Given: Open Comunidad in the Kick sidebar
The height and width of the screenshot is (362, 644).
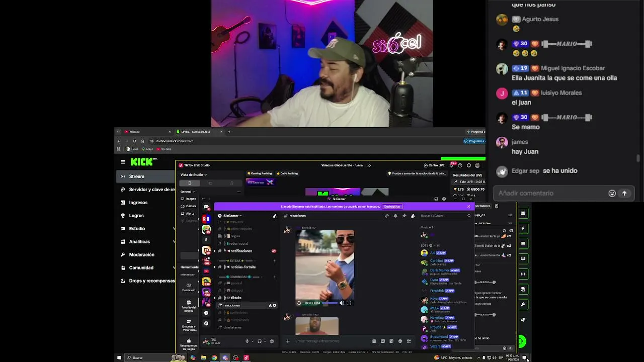Looking at the screenshot, I should (x=146, y=268).
